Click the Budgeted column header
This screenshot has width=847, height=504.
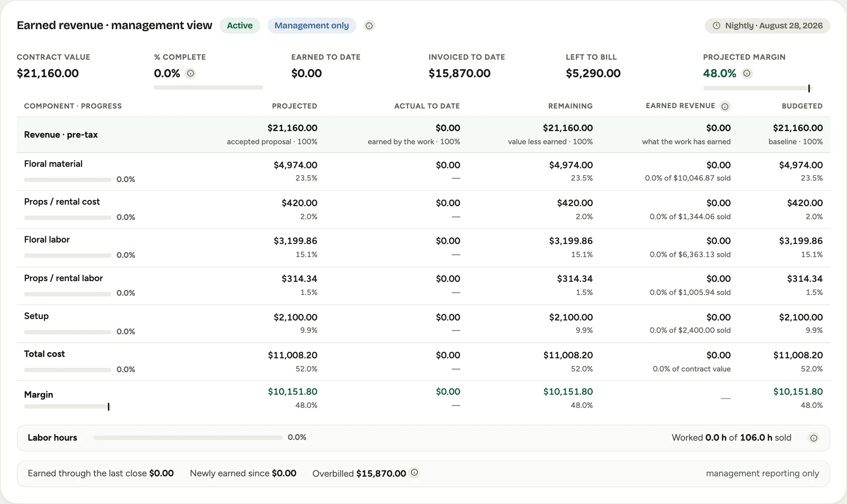[x=802, y=106]
